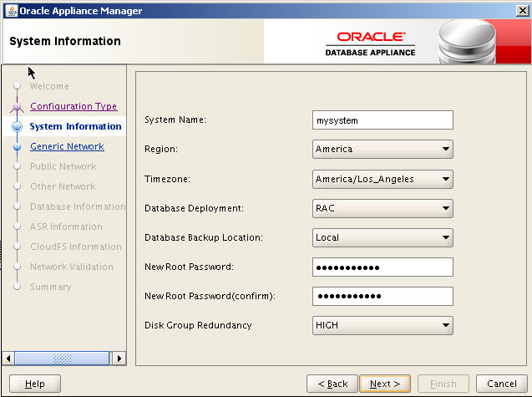Click the sidebar horizontal scrollbar thumb
532x397 pixels.
tap(62, 359)
